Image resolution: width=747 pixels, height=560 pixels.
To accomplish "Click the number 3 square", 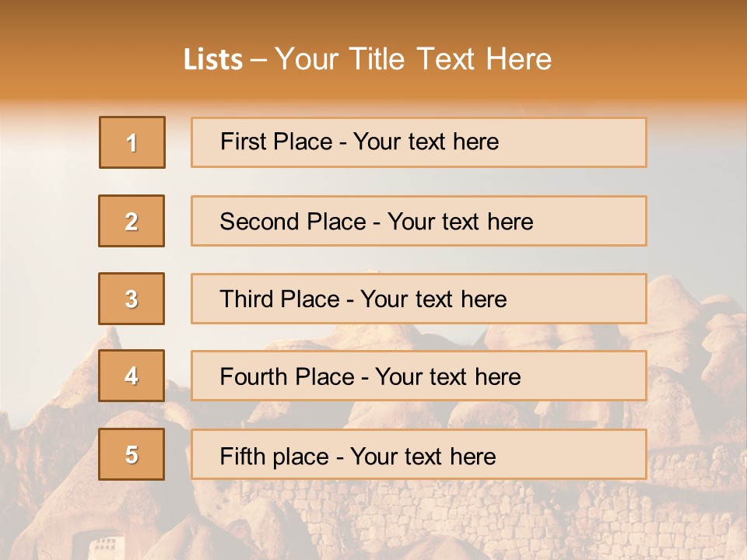I will click(132, 299).
